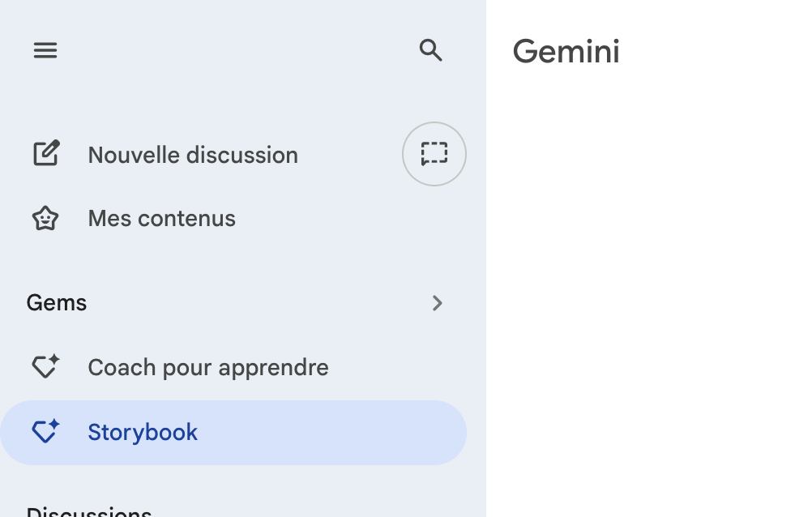This screenshot has width=812, height=517.
Task: Toggle temporary chat with the dashed bubble icon
Action: click(x=434, y=154)
